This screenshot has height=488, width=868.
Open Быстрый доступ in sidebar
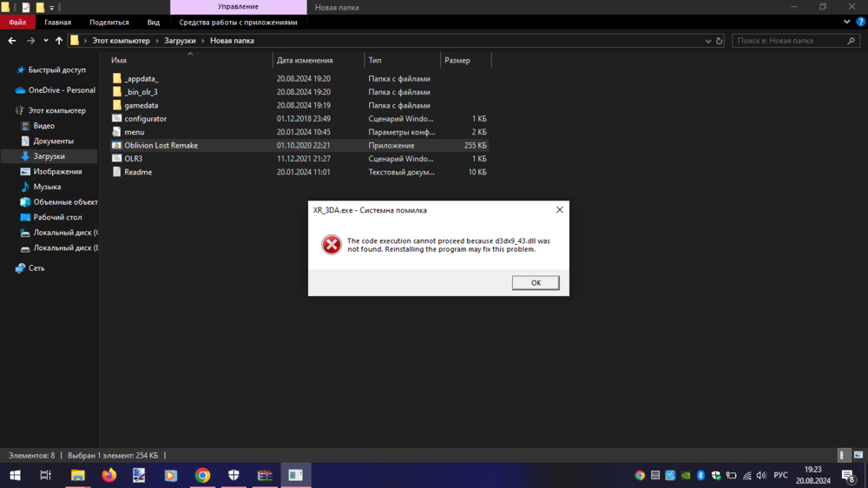pyautogui.click(x=56, y=69)
